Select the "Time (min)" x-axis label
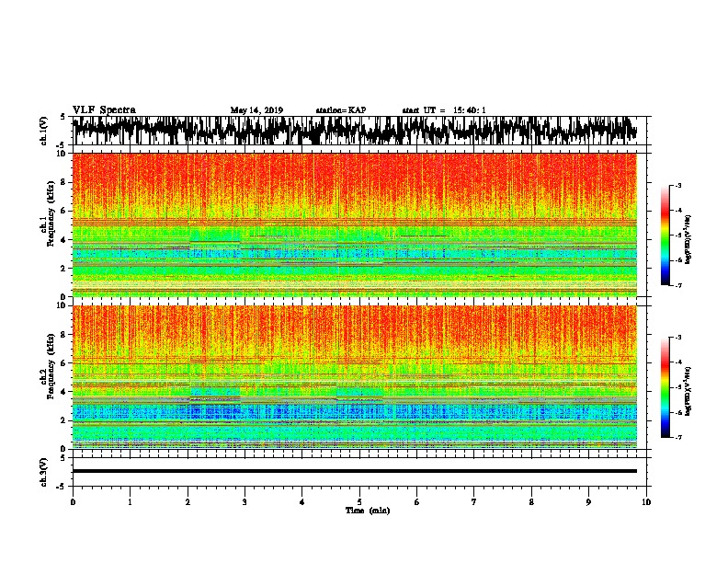728x563 pixels. coord(368,511)
